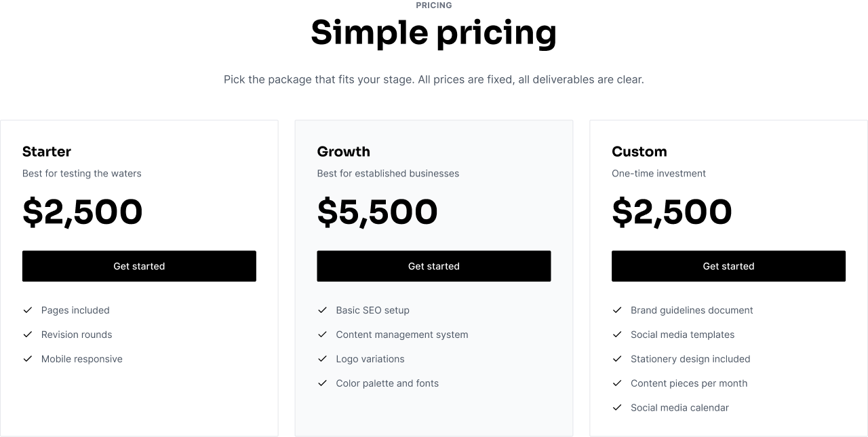
Task: Click Get started on the Starter plan
Action: pos(139,266)
